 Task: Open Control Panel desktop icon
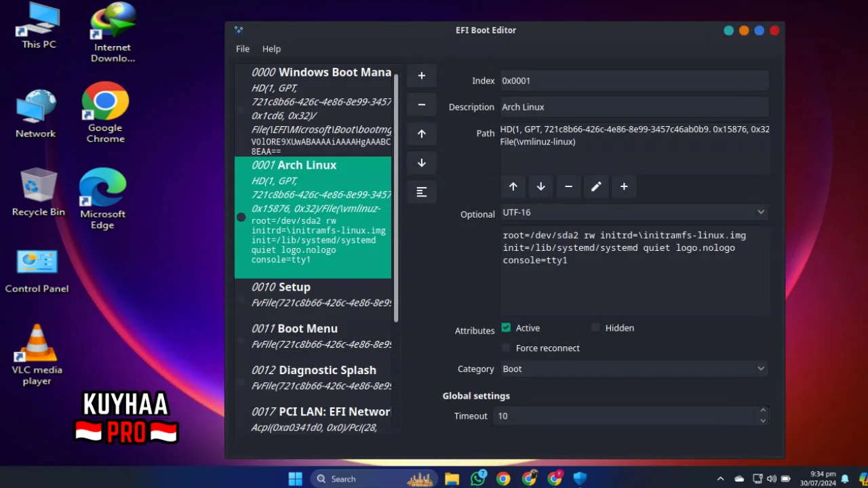point(37,271)
